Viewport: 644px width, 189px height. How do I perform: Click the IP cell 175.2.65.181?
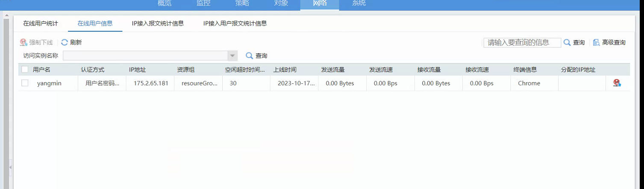pos(151,83)
